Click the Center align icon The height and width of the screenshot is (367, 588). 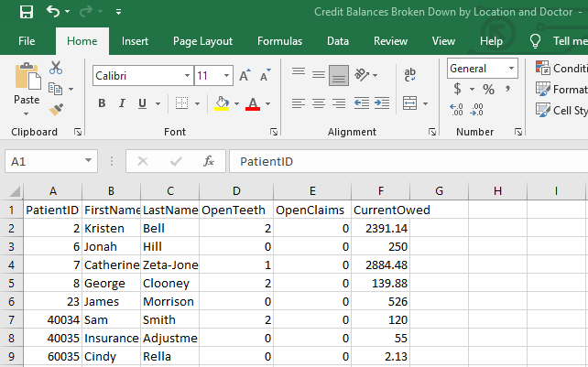[319, 103]
